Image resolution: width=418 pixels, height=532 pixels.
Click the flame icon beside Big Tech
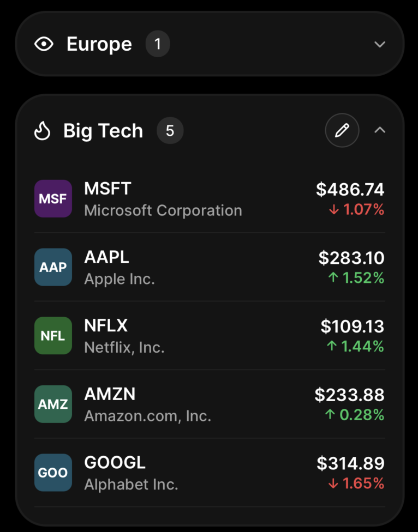click(43, 131)
